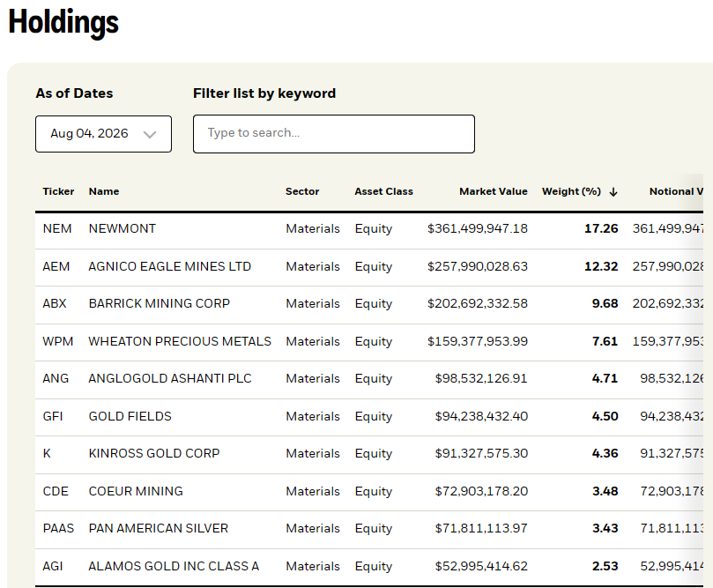Image resolution: width=713 pixels, height=588 pixels.
Task: Sort table by Sector column header
Action: click(x=302, y=191)
